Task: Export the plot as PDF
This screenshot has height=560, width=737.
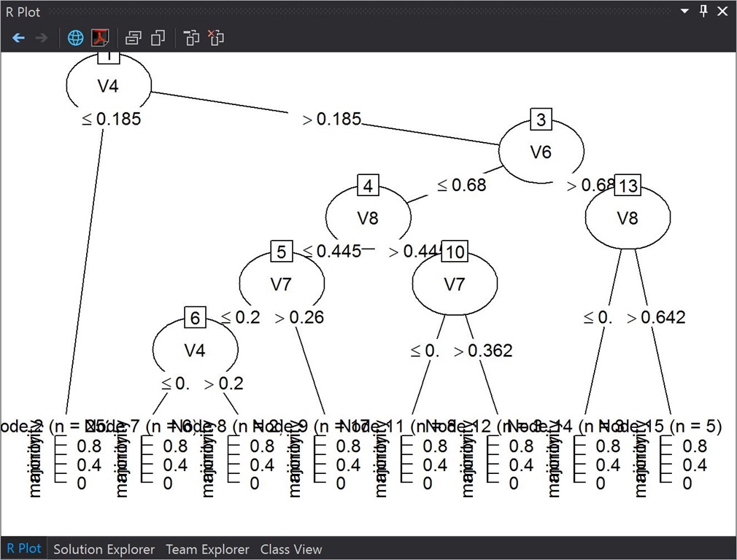Action: (100, 38)
